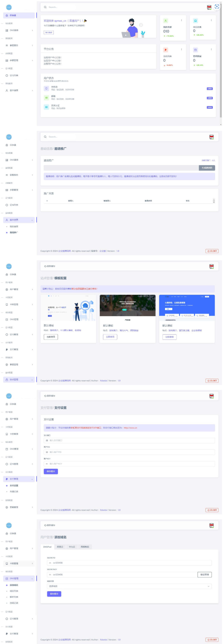The image size is (223, 644).
Task: Expand 余额管理 chevron in the welcome dashboard sidebar
Action: [x=32, y=61]
